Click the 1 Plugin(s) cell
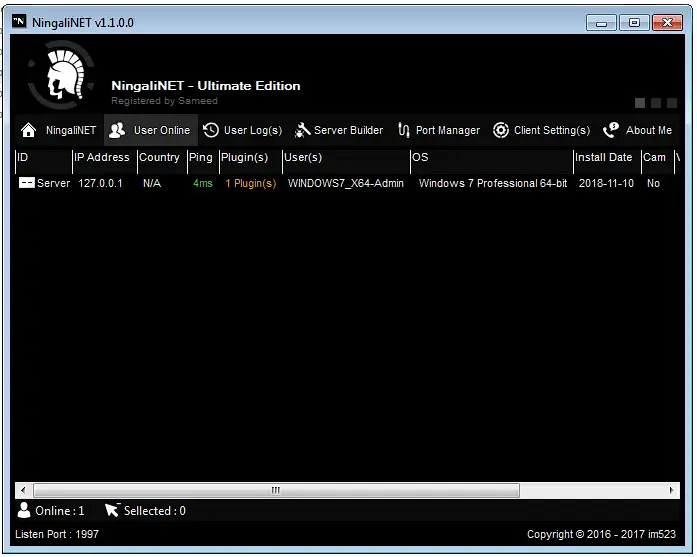Image resolution: width=697 pixels, height=557 pixels. [x=251, y=183]
